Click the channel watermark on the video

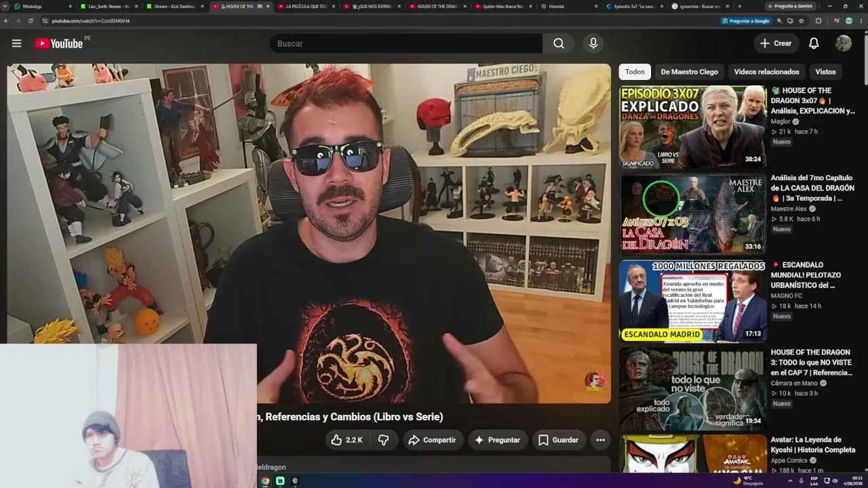coord(594,382)
